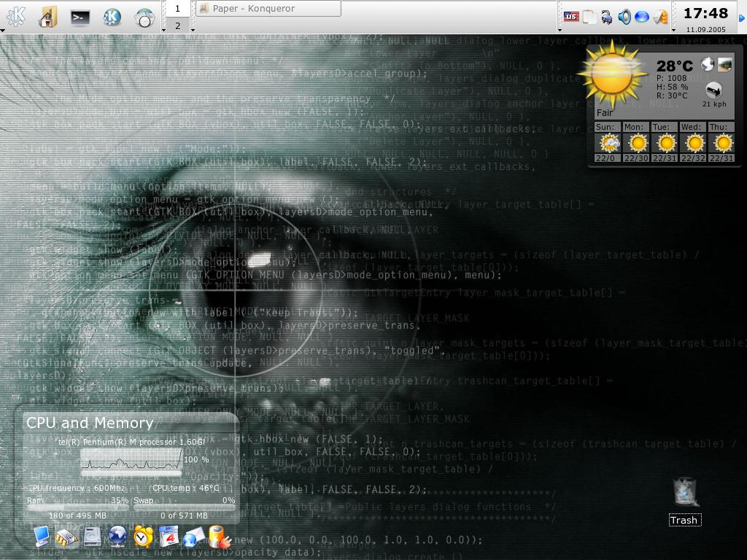Select the yellow alarm clock icon
Image resolution: width=747 pixels, height=560 pixels.
[x=143, y=536]
